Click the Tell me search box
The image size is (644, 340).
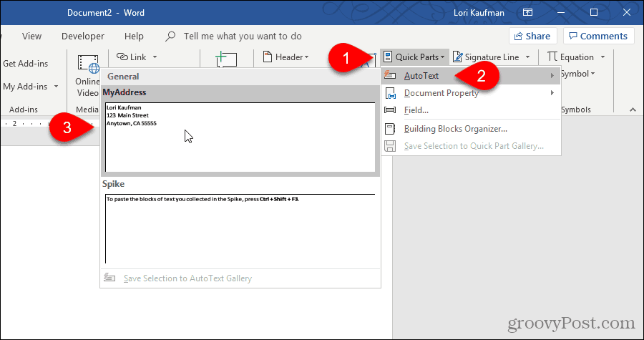243,36
